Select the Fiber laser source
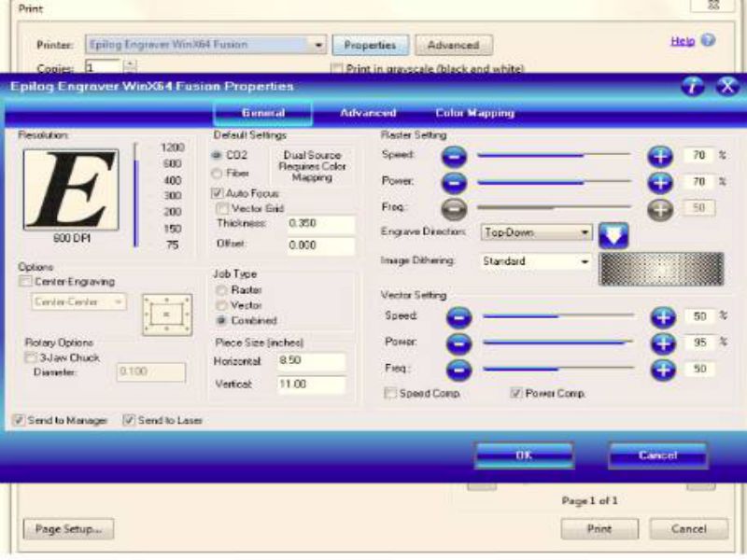 217,174
